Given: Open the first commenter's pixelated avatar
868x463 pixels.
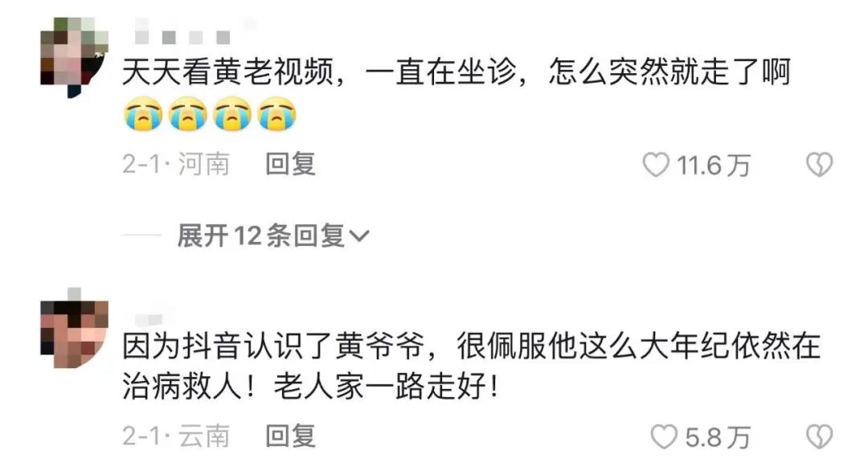Looking at the screenshot, I should pyautogui.click(x=74, y=57).
